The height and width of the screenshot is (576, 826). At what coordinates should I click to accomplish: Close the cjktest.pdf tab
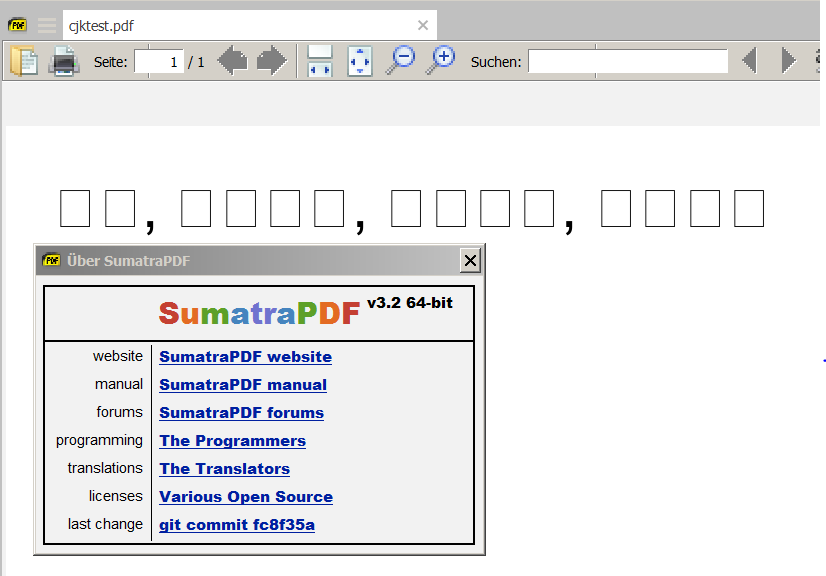pos(422,25)
